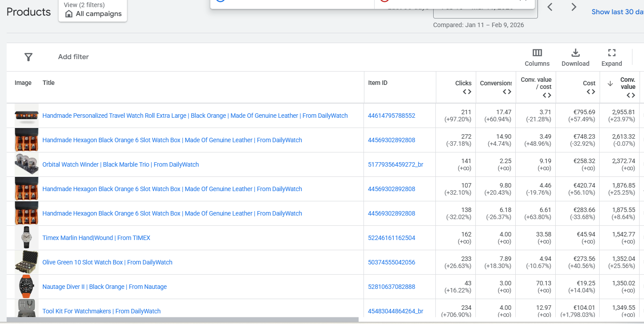Viewport: 644px width, 324px height.
Task: Sort by the Item ID column header
Action: [378, 83]
